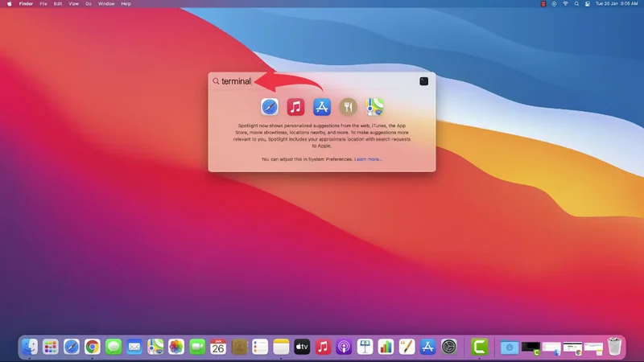The image size is (644, 362).
Task: Open the Window menu
Action: coord(105,4)
